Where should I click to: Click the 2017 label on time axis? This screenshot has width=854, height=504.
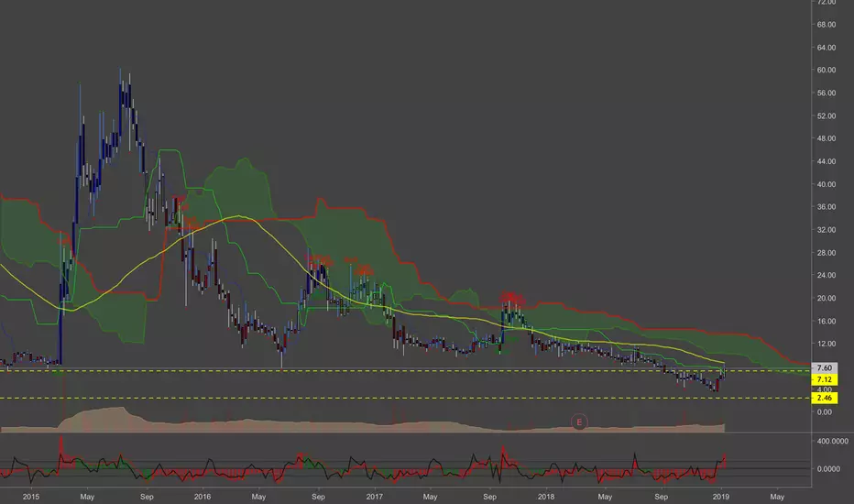click(374, 497)
